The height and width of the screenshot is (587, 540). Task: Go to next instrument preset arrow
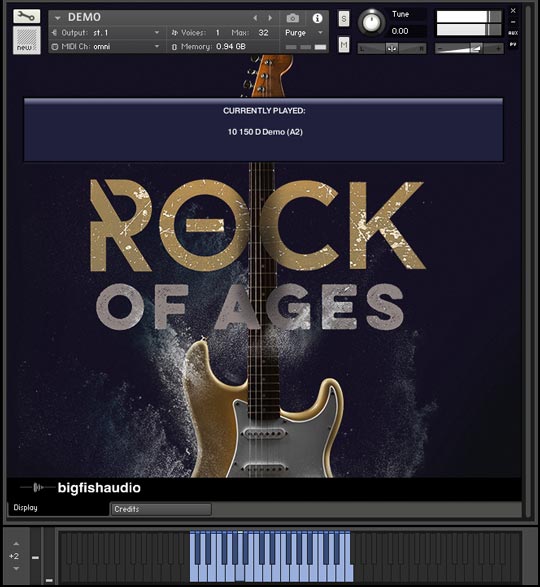coord(270,18)
